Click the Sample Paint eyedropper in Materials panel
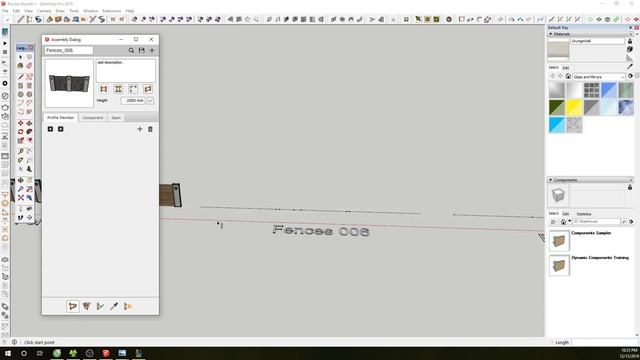Viewport: 640px width, 360px height. pos(630,66)
